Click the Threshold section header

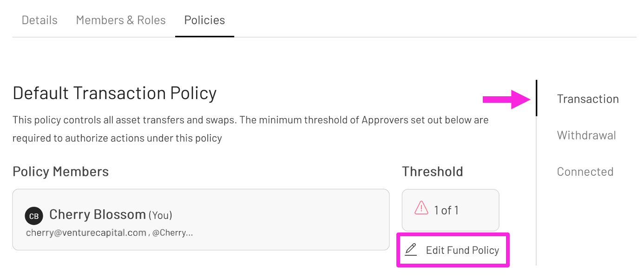point(432,171)
